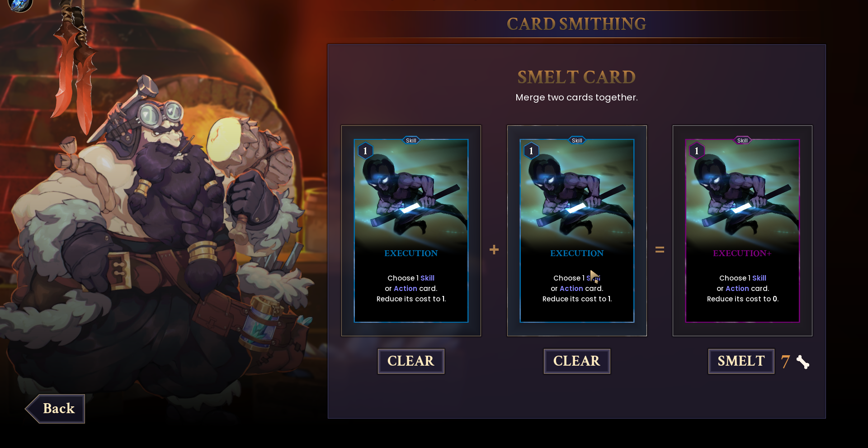Click the purple Skill tag on result card
Viewport: 868px width, 448px height.
click(742, 140)
